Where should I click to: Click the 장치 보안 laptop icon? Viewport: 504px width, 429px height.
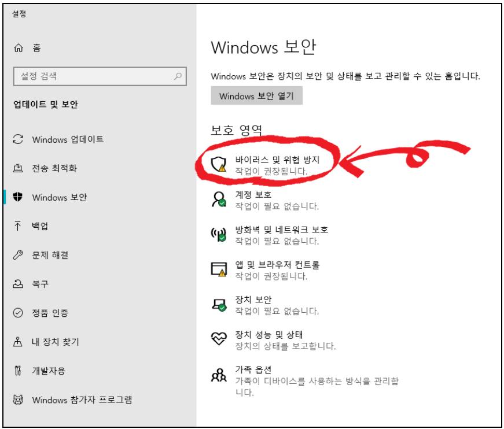click(219, 305)
